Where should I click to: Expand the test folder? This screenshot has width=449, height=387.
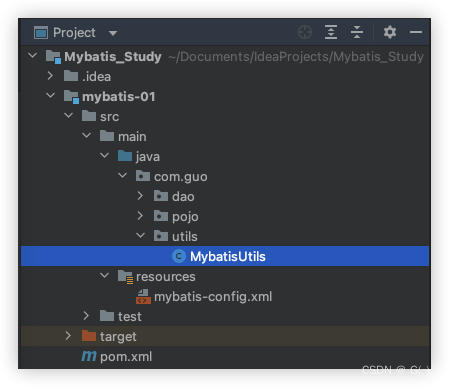click(86, 316)
